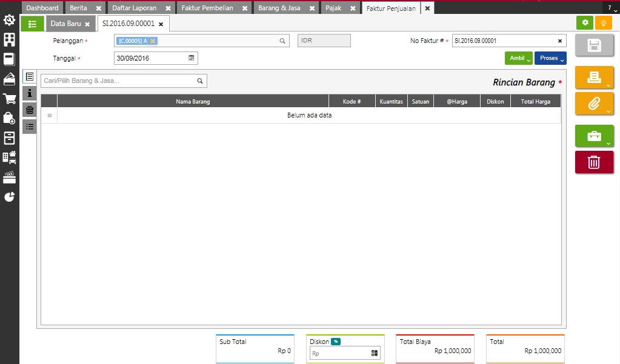The image size is (620, 364).
Task: Show the info side tab
Action: (29, 93)
